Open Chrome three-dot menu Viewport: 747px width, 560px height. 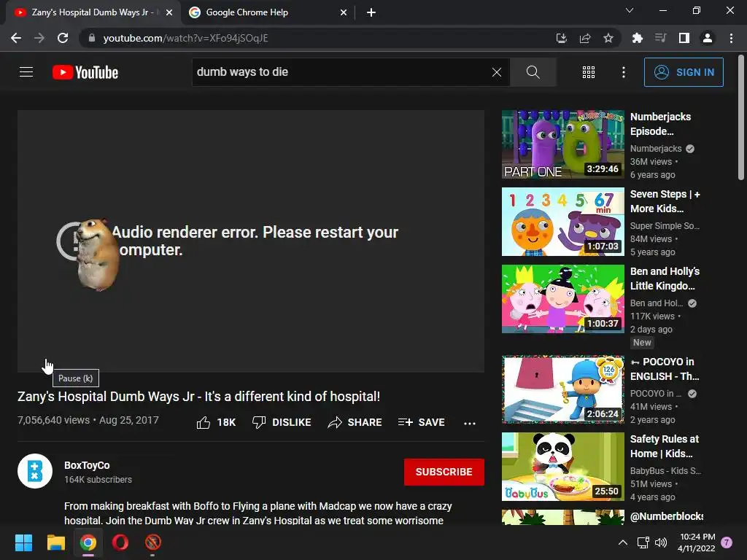731,38
